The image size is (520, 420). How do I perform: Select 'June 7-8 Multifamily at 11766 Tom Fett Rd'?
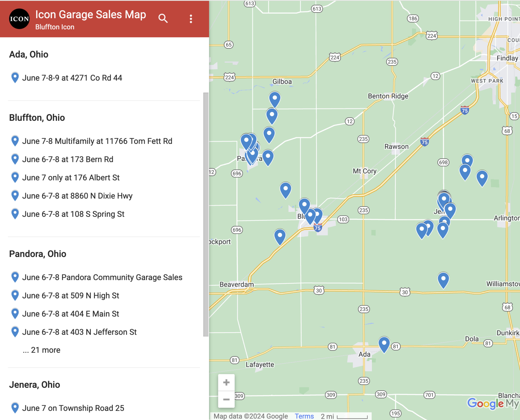click(x=97, y=141)
